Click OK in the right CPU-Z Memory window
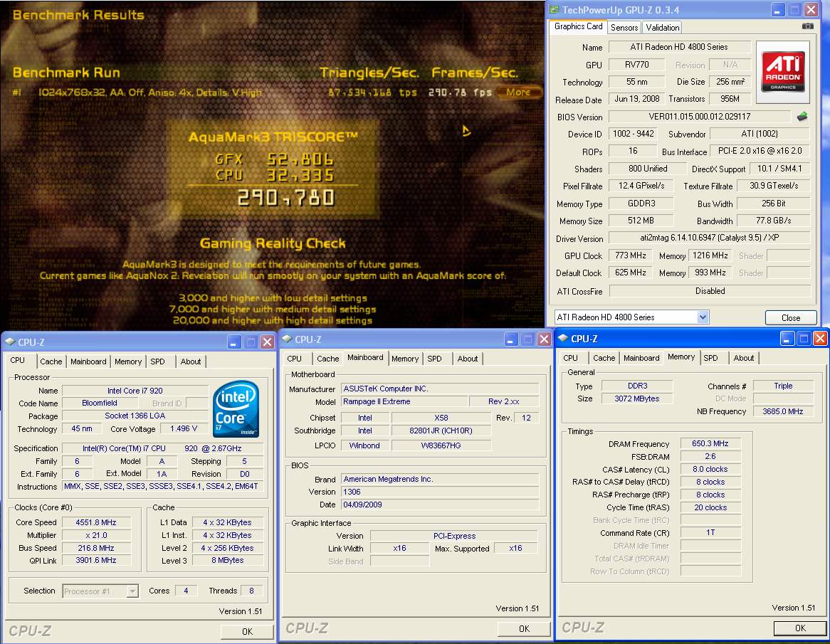The image size is (830, 644). point(800,628)
